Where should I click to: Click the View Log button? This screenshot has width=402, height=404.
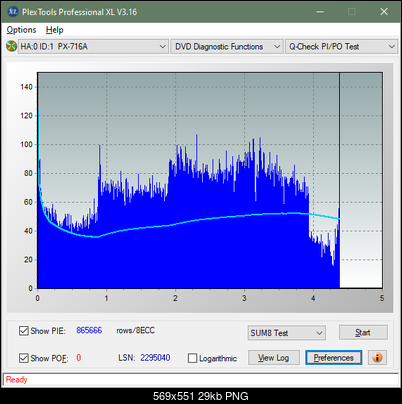pos(274,358)
